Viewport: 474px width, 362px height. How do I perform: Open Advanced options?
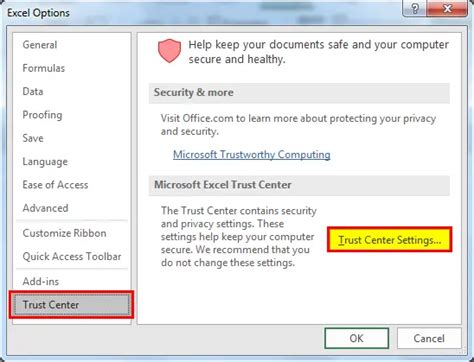click(71, 208)
